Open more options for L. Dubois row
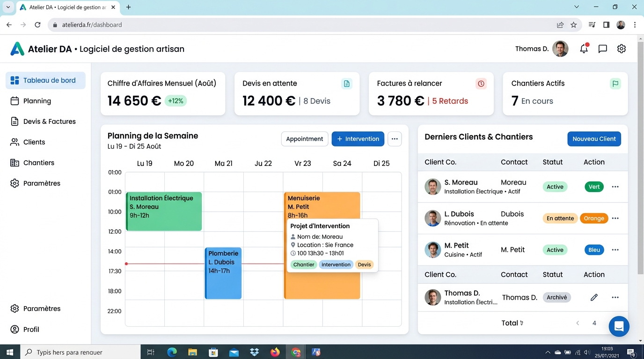 click(615, 218)
